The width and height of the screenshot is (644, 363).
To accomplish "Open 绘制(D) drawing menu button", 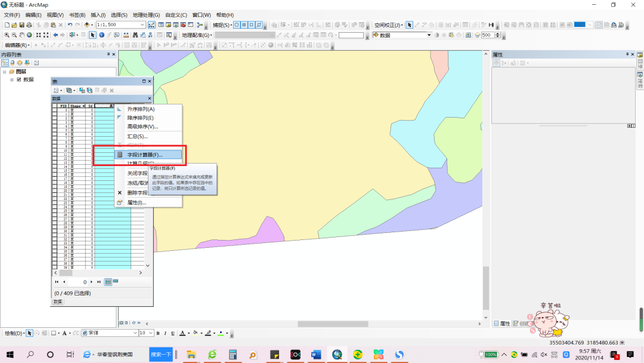I will [x=14, y=333].
